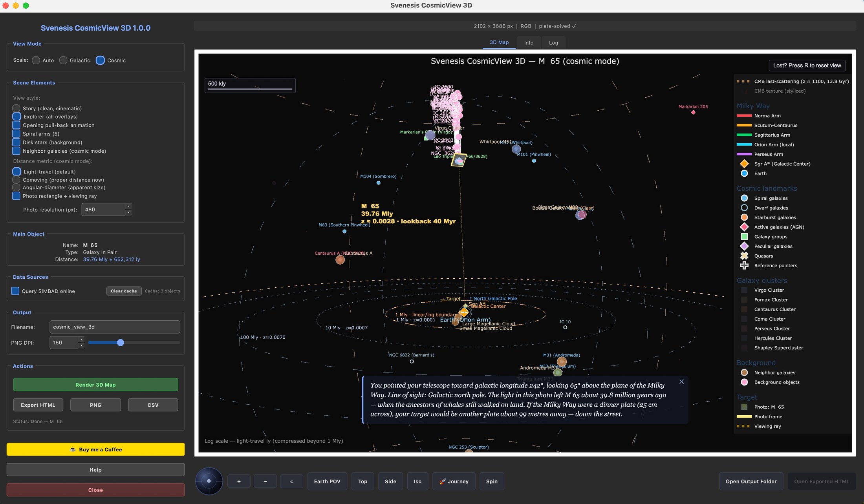Switch to the Info tab
This screenshot has width=864, height=504.
coord(529,43)
